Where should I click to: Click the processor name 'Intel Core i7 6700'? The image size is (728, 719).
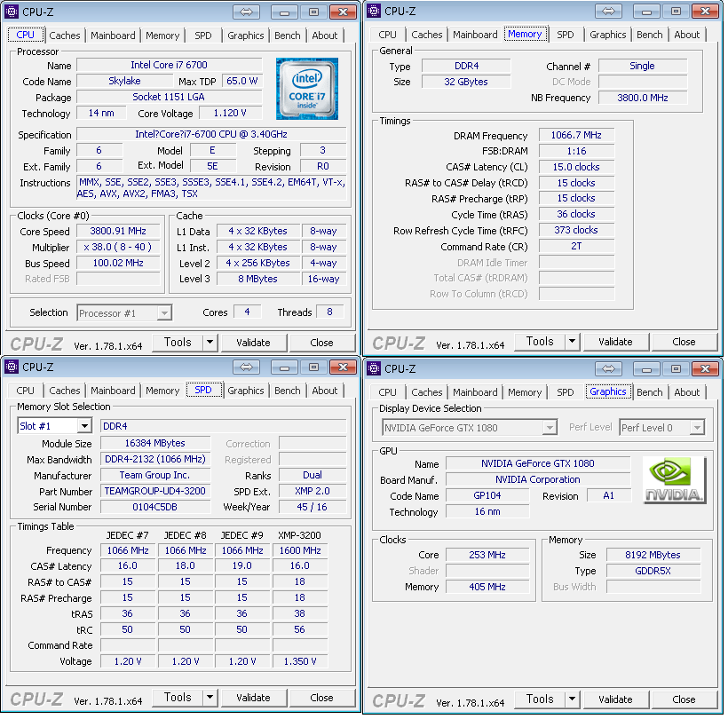pyautogui.click(x=169, y=65)
